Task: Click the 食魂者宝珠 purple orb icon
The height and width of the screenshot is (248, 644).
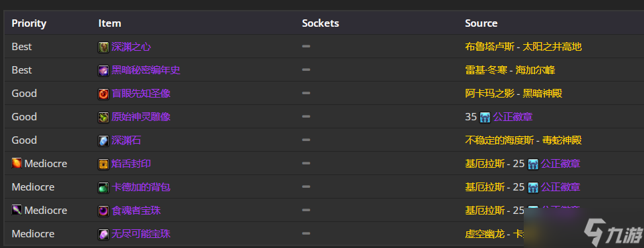Action: pyautogui.click(x=104, y=211)
